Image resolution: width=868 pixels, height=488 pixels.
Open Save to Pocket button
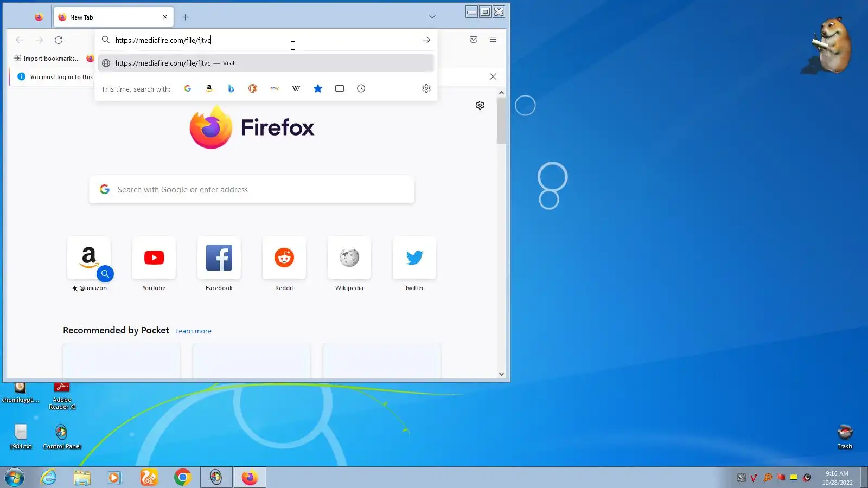click(474, 40)
